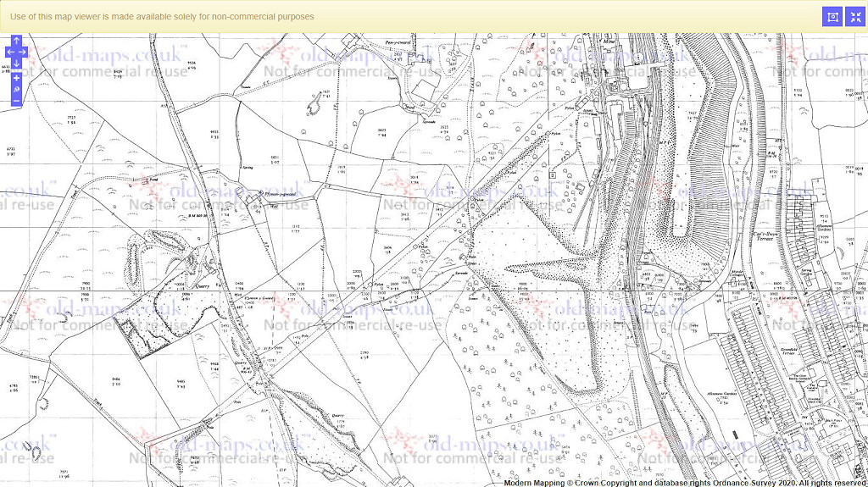Zoom in using the plus button
This screenshot has height=487, width=868.
click(x=17, y=78)
